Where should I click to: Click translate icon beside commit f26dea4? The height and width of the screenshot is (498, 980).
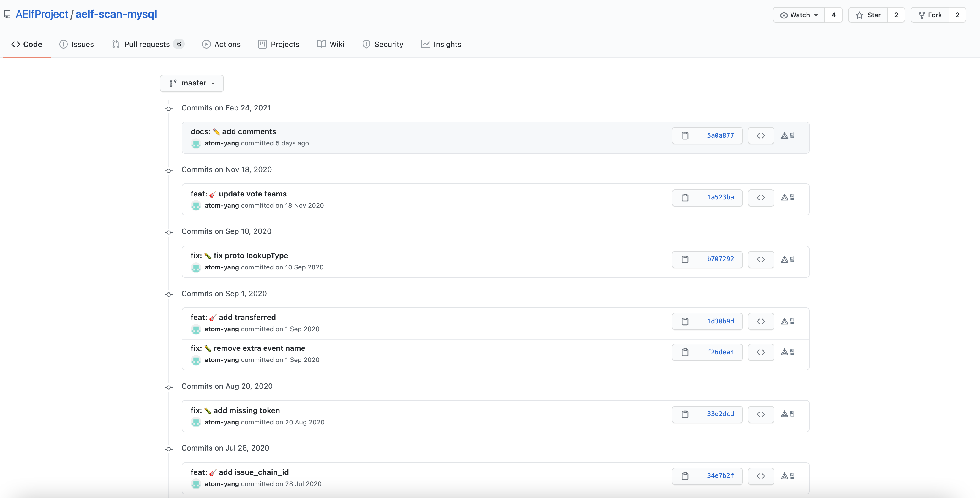tap(788, 352)
